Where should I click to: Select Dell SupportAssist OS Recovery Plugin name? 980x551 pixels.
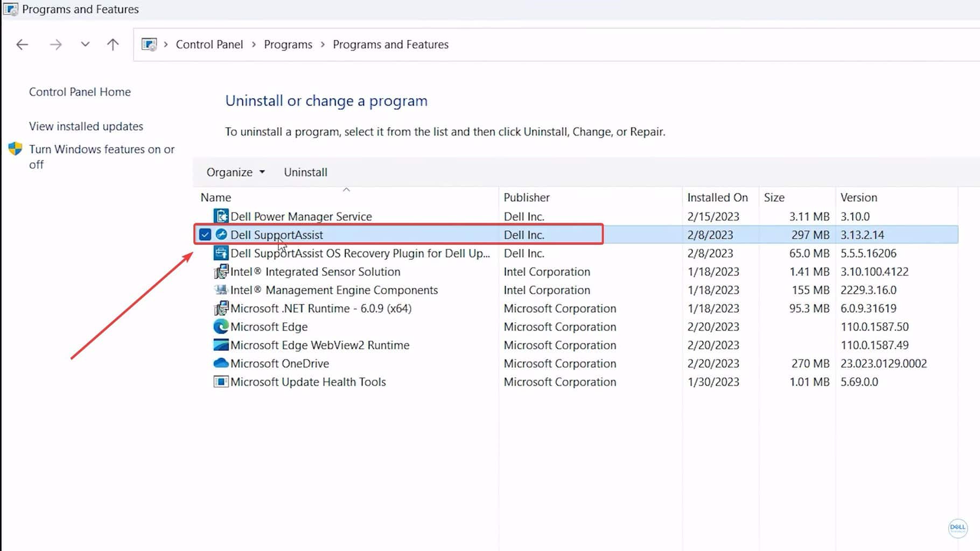click(360, 253)
